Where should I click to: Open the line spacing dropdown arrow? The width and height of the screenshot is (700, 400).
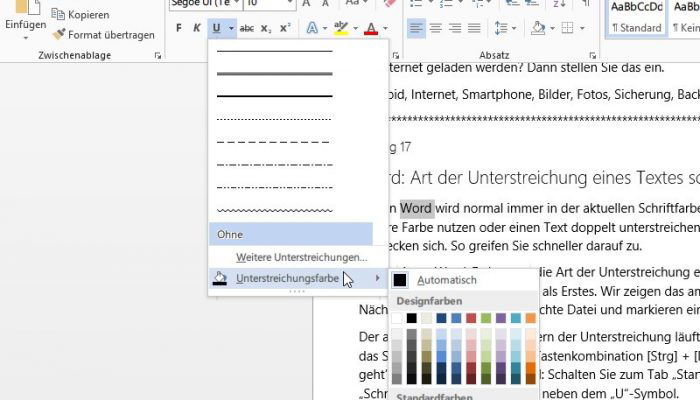[514, 28]
